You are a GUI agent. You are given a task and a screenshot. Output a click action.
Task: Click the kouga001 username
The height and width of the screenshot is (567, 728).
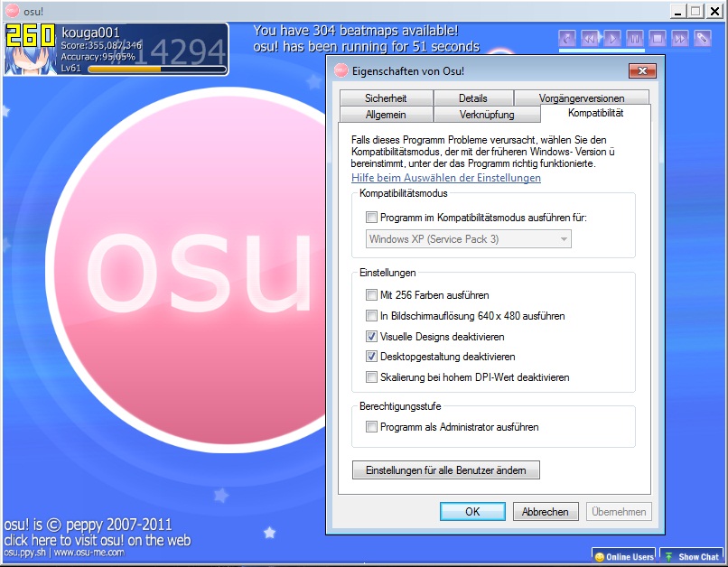[x=90, y=33]
